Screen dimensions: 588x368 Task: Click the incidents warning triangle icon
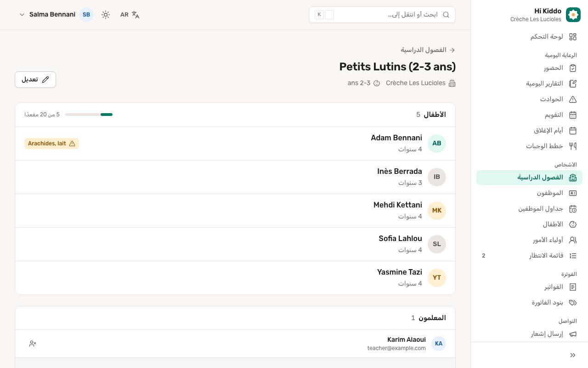pyautogui.click(x=573, y=99)
